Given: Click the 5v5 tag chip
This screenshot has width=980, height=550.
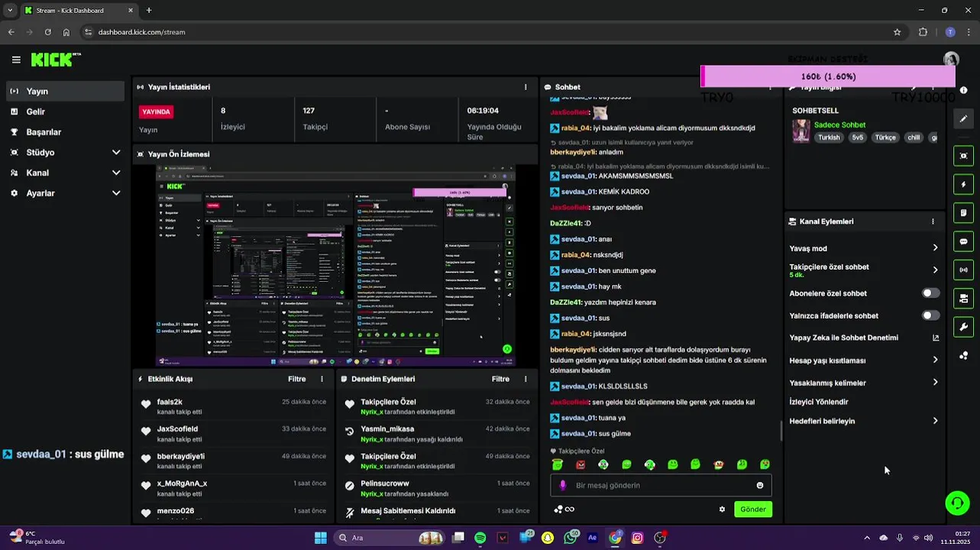Looking at the screenshot, I should [858, 137].
